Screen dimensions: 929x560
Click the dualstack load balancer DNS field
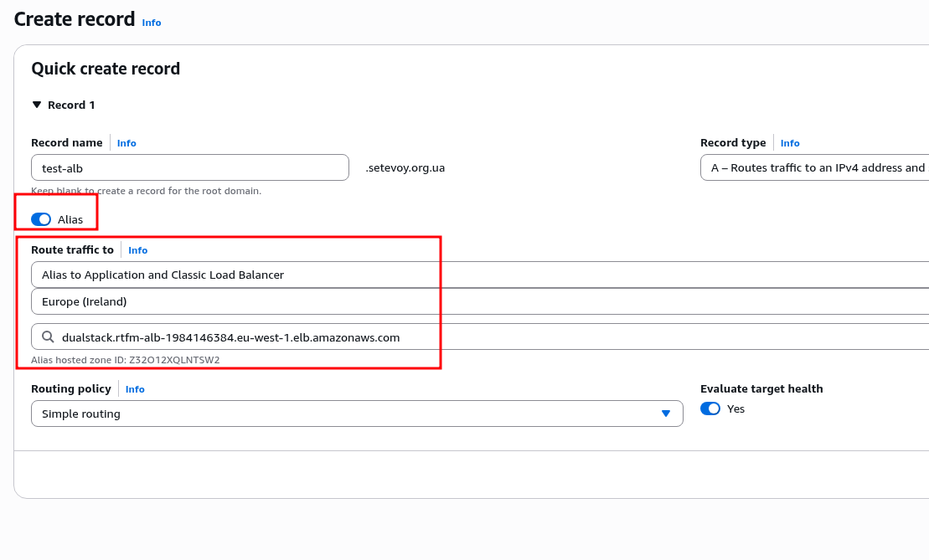click(x=486, y=337)
